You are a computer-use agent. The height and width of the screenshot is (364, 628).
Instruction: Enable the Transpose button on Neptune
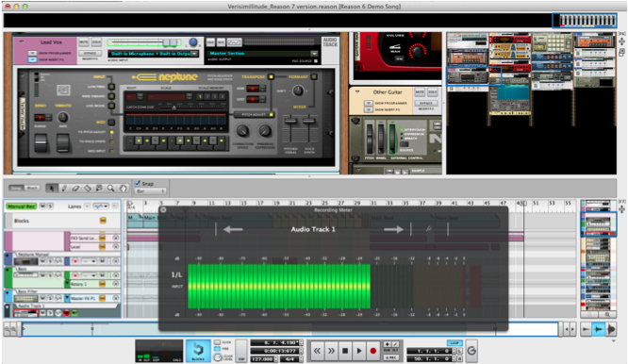pyautogui.click(x=272, y=76)
